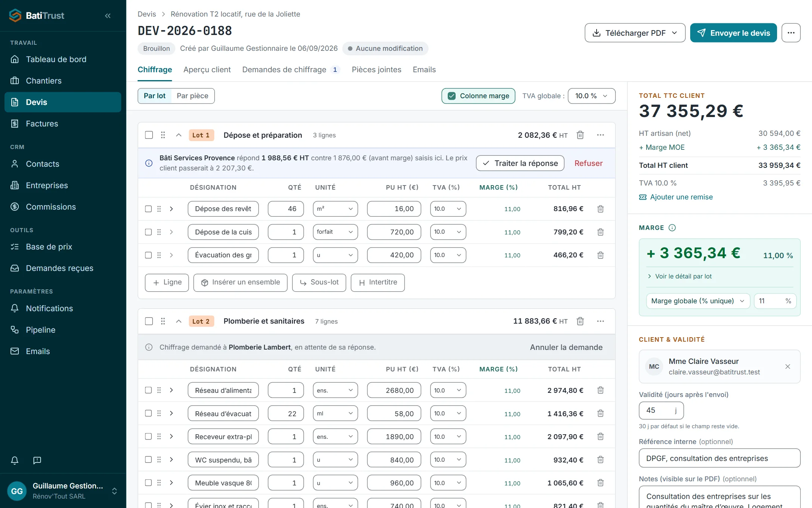Click the drag handle of Lot 1
812x508 pixels.
click(x=163, y=135)
